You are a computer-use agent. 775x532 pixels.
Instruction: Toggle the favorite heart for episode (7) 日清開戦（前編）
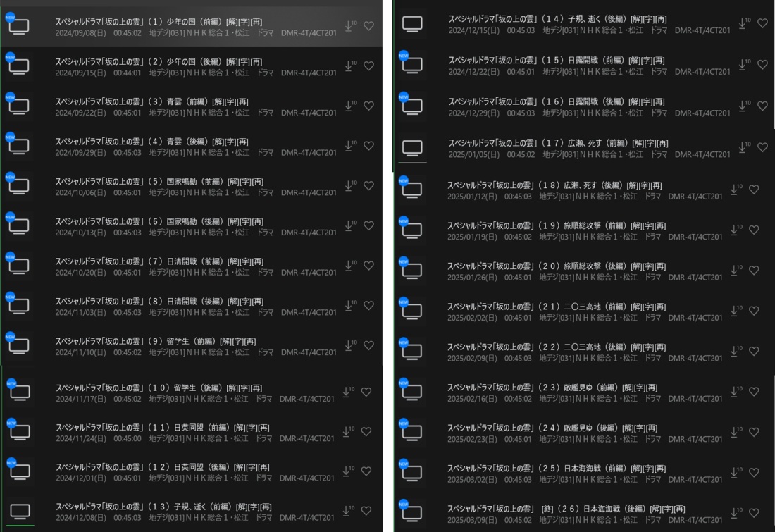tap(368, 266)
